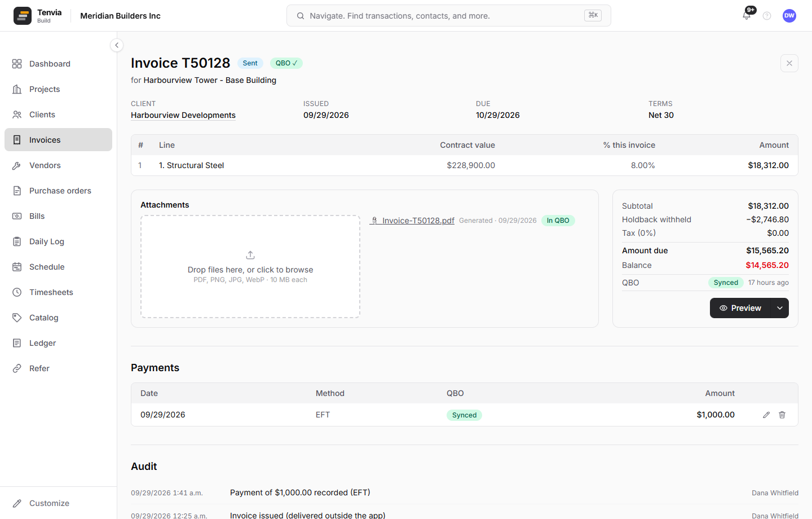Viewport: 812px width, 519px height.
Task: Open the Dashboard page from sidebar
Action: point(58,64)
